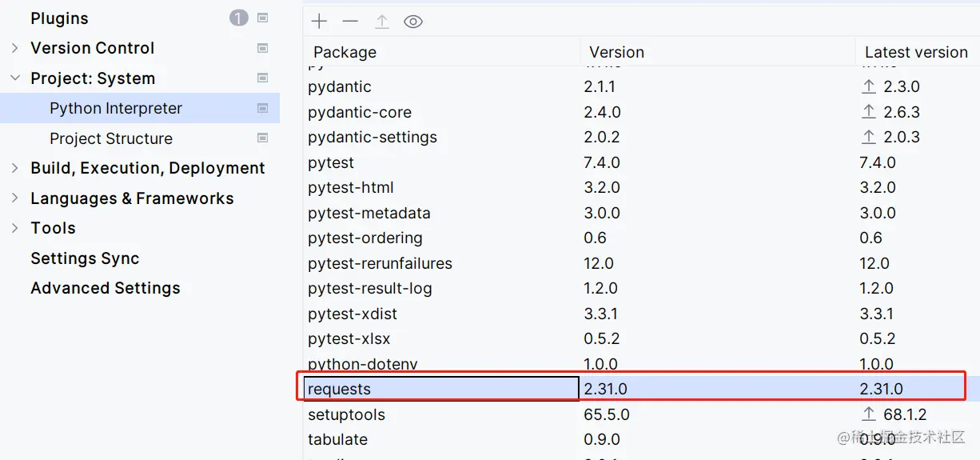Click the upgrade package arrow icon
This screenshot has width=980, height=460.
(x=382, y=22)
